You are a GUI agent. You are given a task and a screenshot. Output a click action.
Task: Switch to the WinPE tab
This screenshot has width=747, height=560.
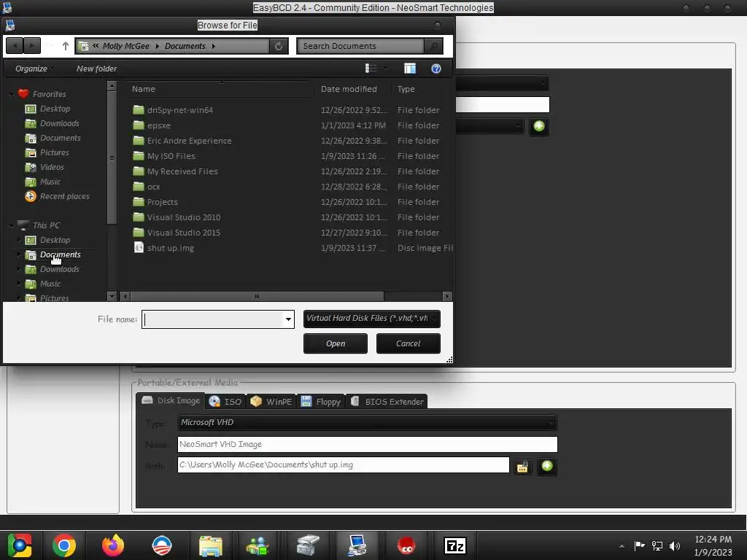coord(271,402)
